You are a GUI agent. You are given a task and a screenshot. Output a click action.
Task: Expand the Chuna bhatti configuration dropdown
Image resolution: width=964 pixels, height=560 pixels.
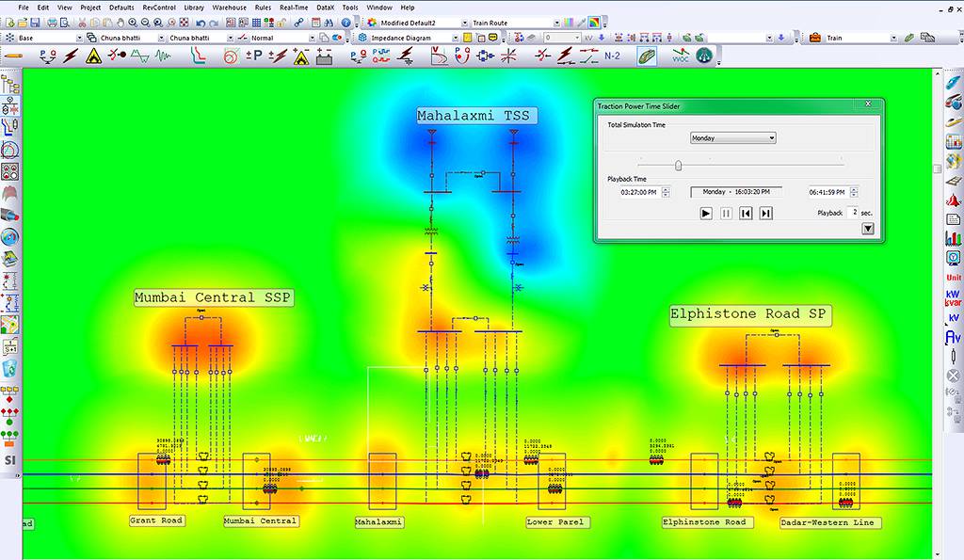[161, 39]
